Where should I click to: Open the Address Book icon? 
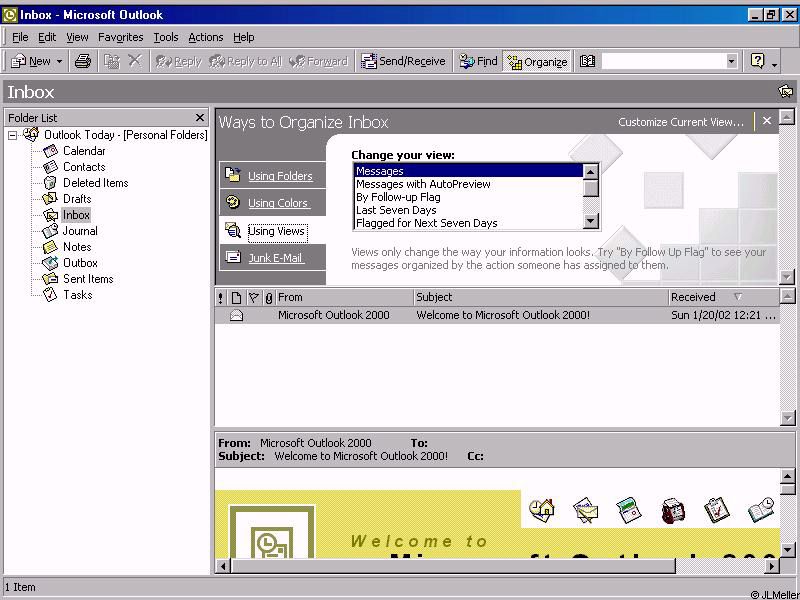tap(588, 61)
